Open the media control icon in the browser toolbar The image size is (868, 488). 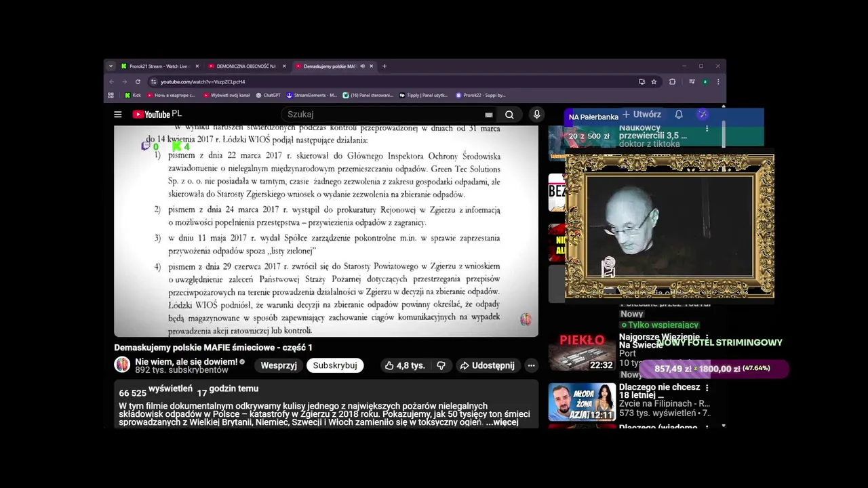(x=692, y=82)
